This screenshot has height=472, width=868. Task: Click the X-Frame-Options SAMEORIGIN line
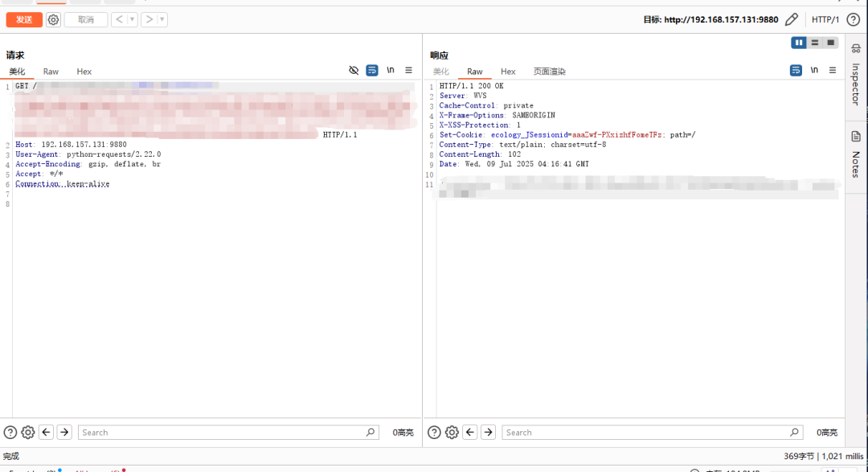(497, 115)
